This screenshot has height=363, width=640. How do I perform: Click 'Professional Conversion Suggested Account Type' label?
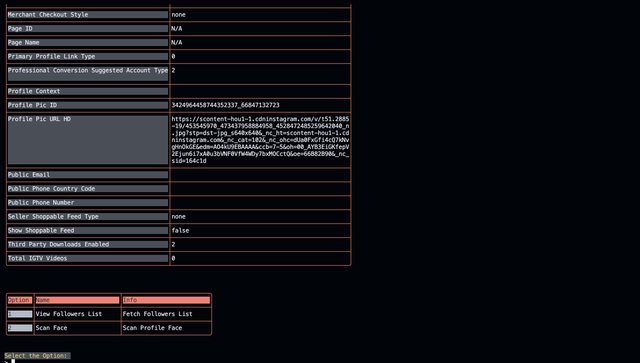tap(88, 70)
